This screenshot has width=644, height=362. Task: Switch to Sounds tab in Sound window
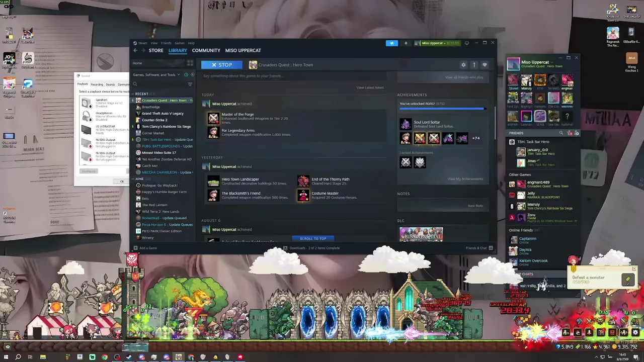[110, 84]
